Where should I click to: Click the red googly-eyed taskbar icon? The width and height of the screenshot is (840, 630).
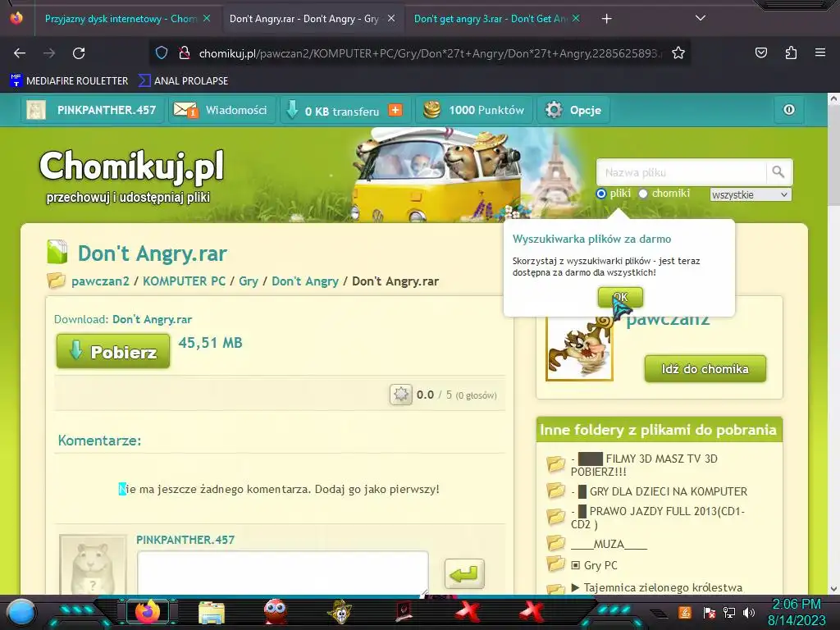pyautogui.click(x=276, y=612)
